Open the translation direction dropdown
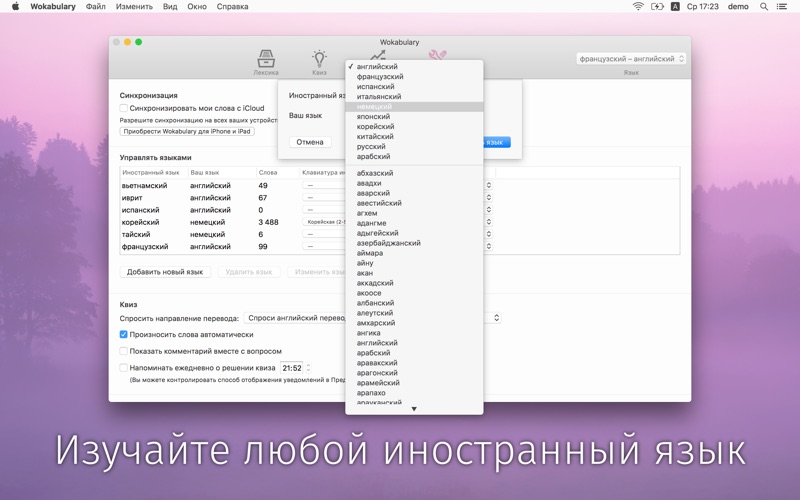This screenshot has height=500, width=800. click(372, 318)
